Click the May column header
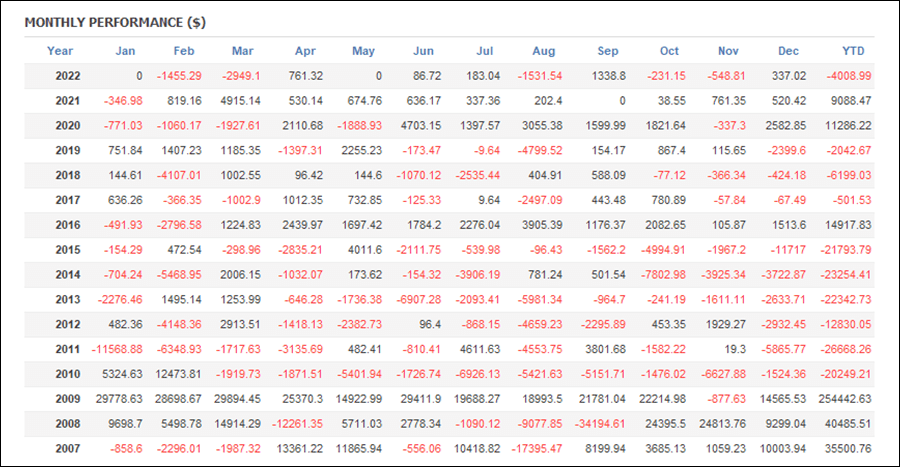This screenshot has height=467, width=900. pyautogui.click(x=363, y=51)
